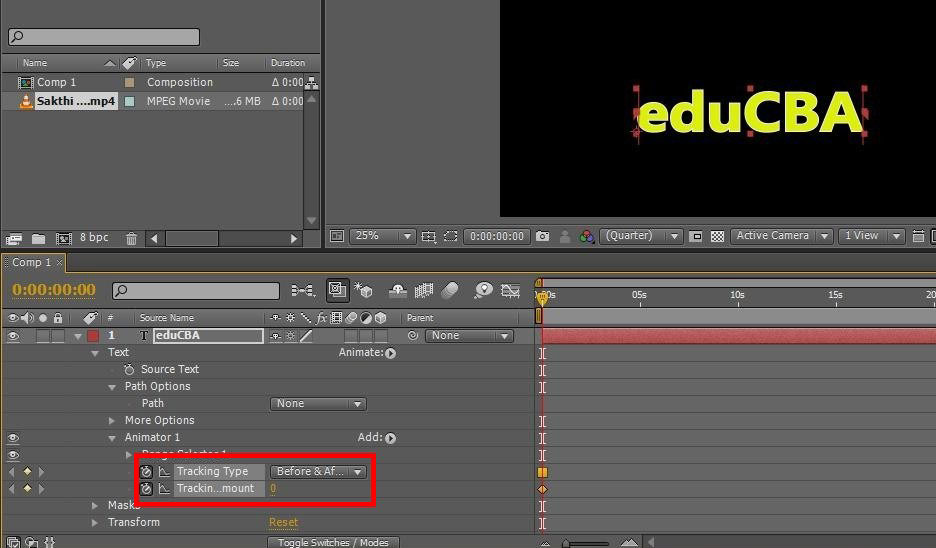
Task: Toggle Tracking Amount stopwatch
Action: pos(146,489)
